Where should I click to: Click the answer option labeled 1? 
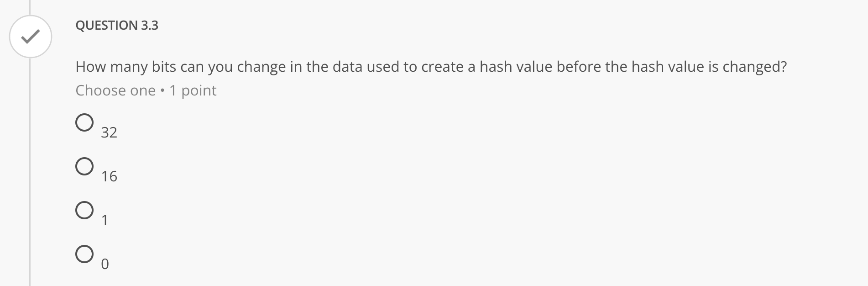coord(105,220)
